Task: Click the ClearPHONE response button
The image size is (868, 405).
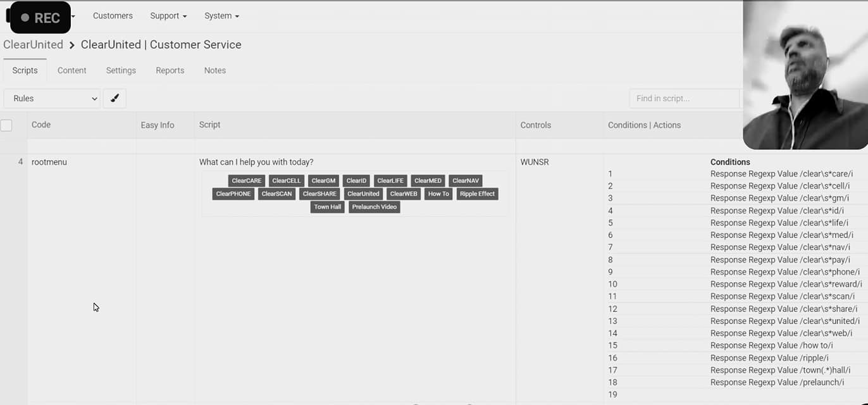Action: (x=233, y=194)
